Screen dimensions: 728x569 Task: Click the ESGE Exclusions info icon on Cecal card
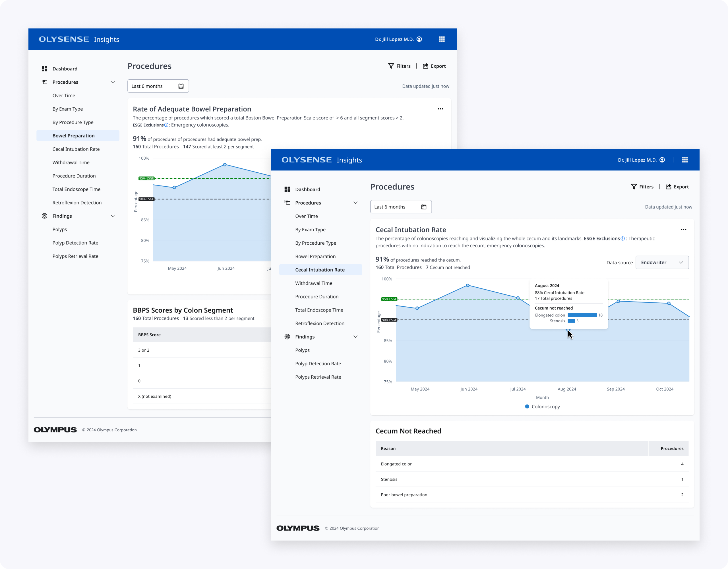(x=622, y=238)
